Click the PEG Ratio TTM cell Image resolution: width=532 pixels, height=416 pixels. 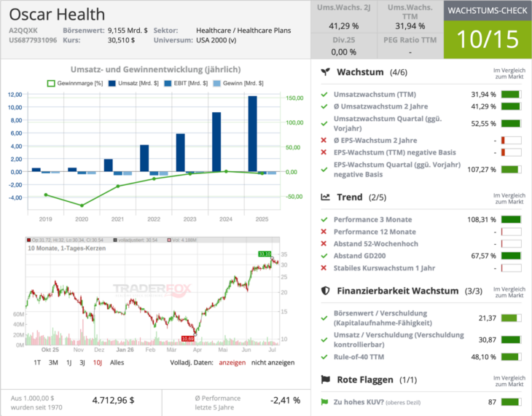(x=410, y=46)
